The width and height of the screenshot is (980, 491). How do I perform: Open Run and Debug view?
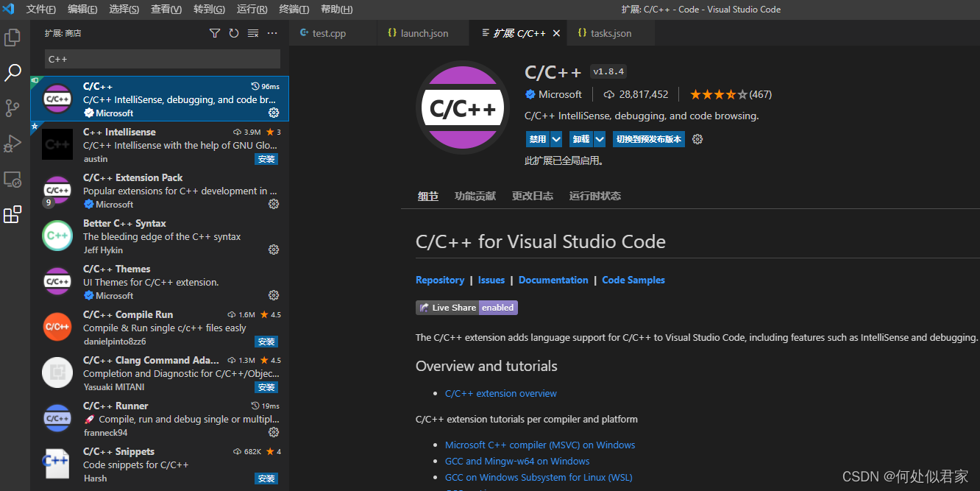[13, 144]
